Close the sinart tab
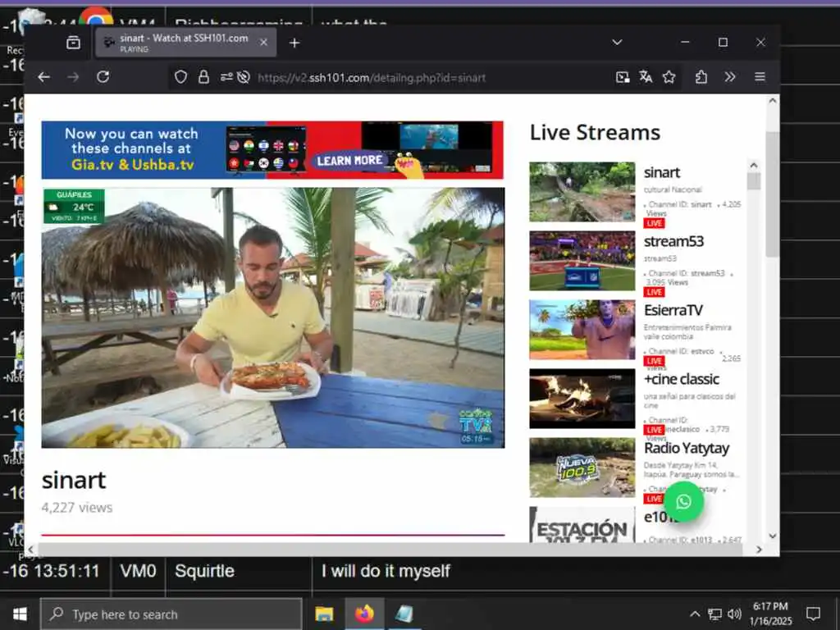This screenshot has width=840, height=630. [263, 43]
